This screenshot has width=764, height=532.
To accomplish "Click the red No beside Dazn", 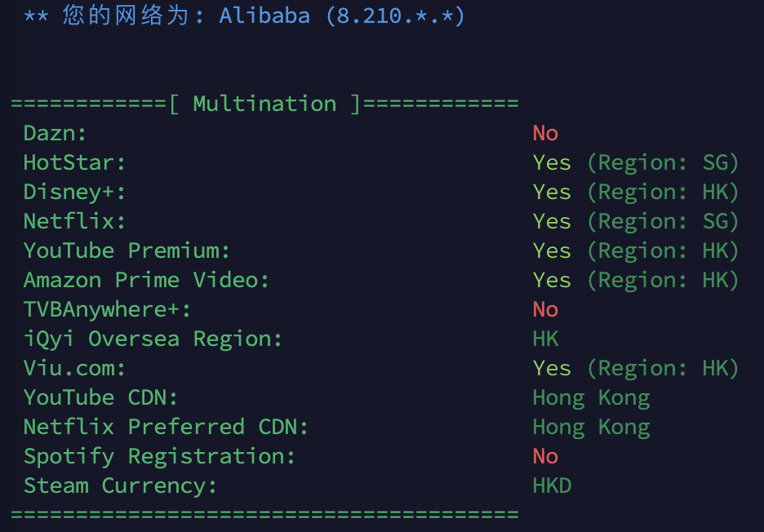I will click(545, 133).
